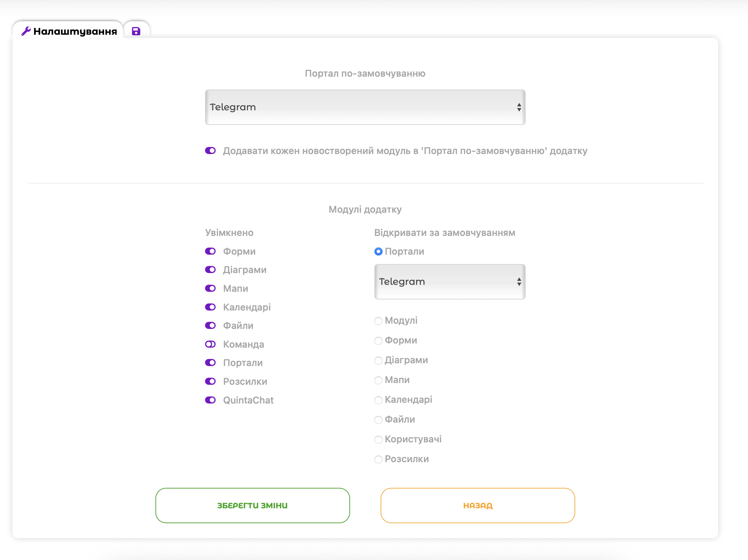Click stepper arrows of top Telegram dropdown
The image size is (748, 560).
(519, 107)
